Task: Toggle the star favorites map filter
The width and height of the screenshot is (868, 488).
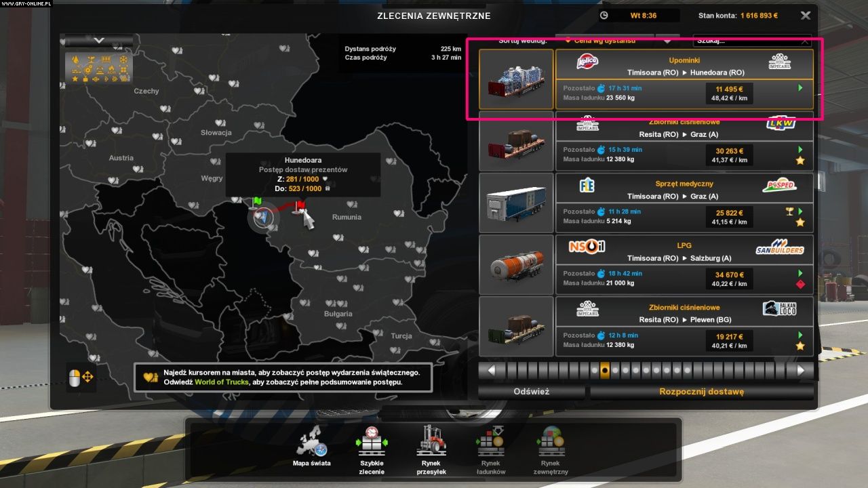Action: pos(75,79)
